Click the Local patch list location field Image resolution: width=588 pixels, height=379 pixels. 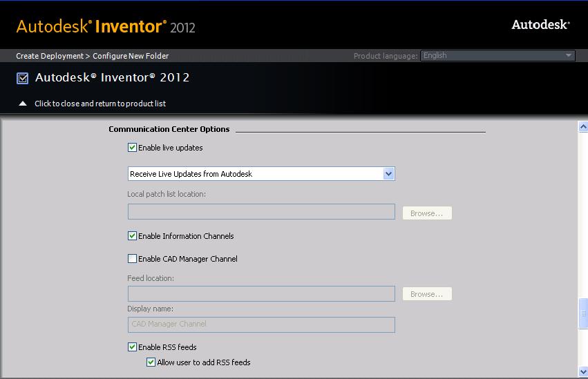click(x=261, y=212)
